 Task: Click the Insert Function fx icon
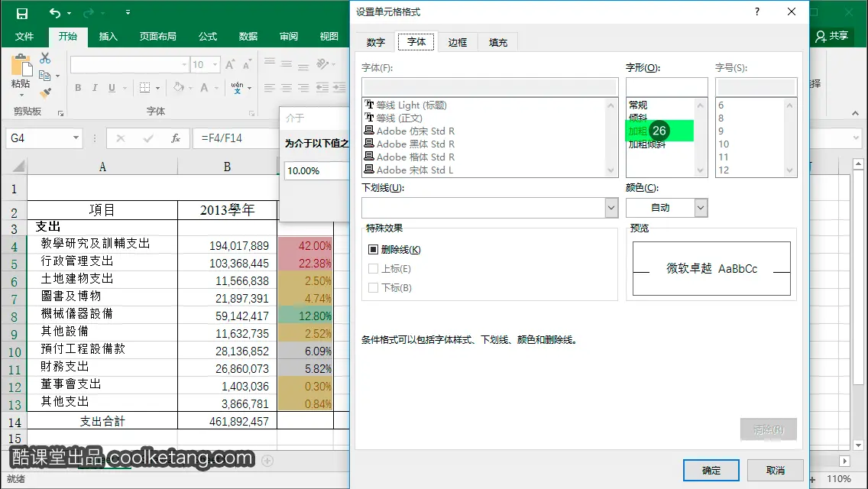[x=176, y=138]
